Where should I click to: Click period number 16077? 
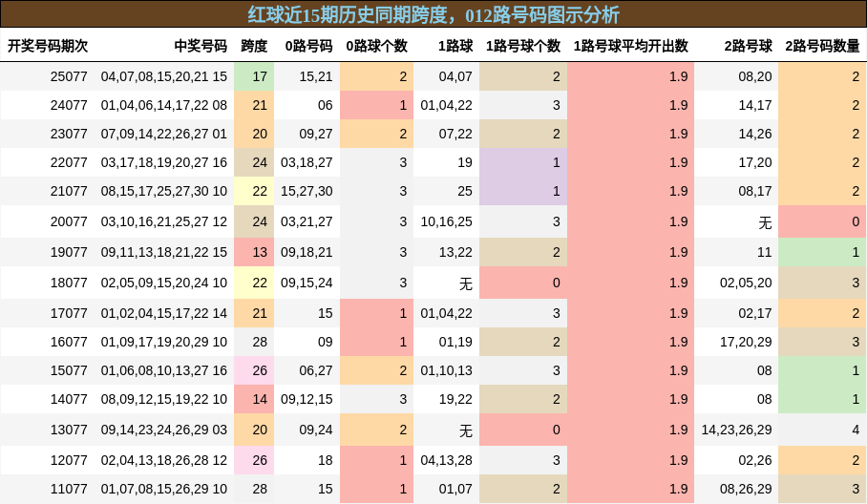coord(69,342)
